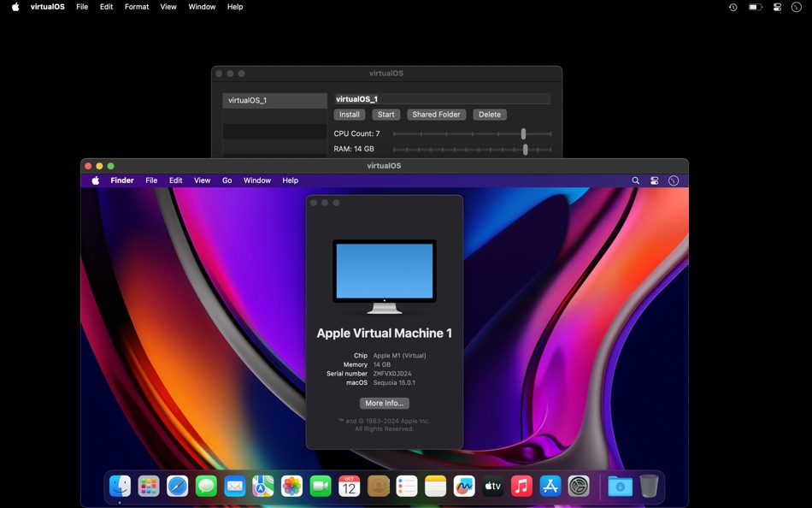The image size is (812, 508).
Task: Open Notes in the VM dock
Action: click(x=435, y=487)
